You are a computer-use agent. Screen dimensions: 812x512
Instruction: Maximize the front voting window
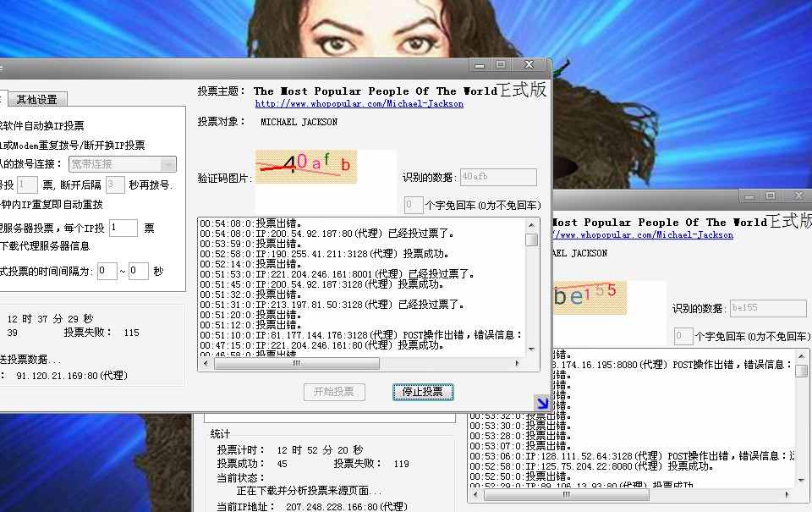coord(501,64)
